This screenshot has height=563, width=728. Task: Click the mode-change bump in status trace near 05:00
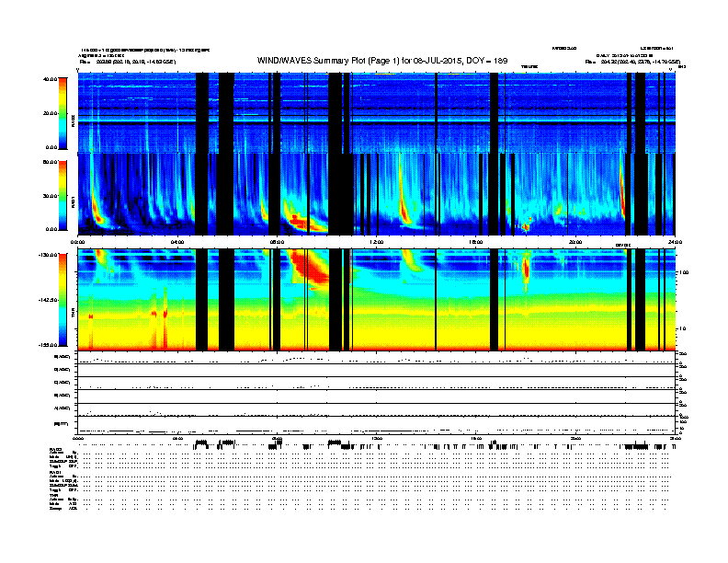pyautogui.click(x=201, y=442)
